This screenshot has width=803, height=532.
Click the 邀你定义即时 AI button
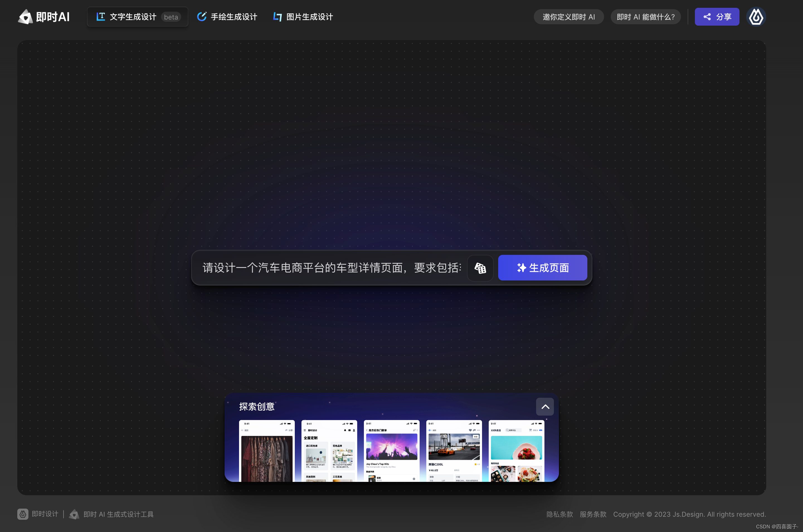568,17
